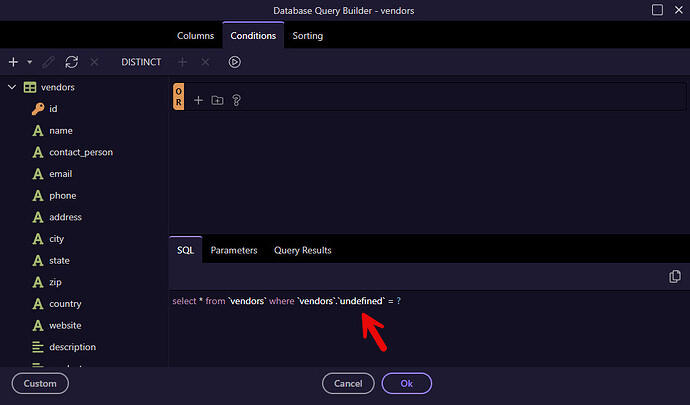Click the question mark parameter icon
690x405 pixels.
pos(236,100)
